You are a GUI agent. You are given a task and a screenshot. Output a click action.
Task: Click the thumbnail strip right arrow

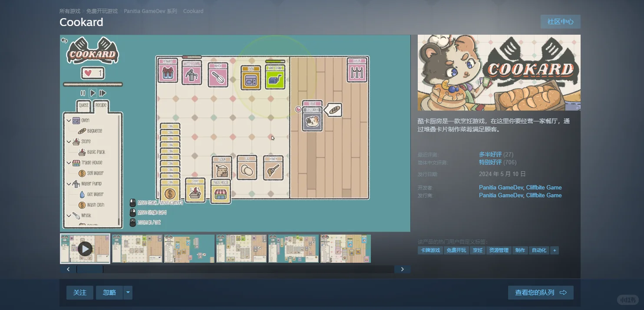pyautogui.click(x=403, y=269)
